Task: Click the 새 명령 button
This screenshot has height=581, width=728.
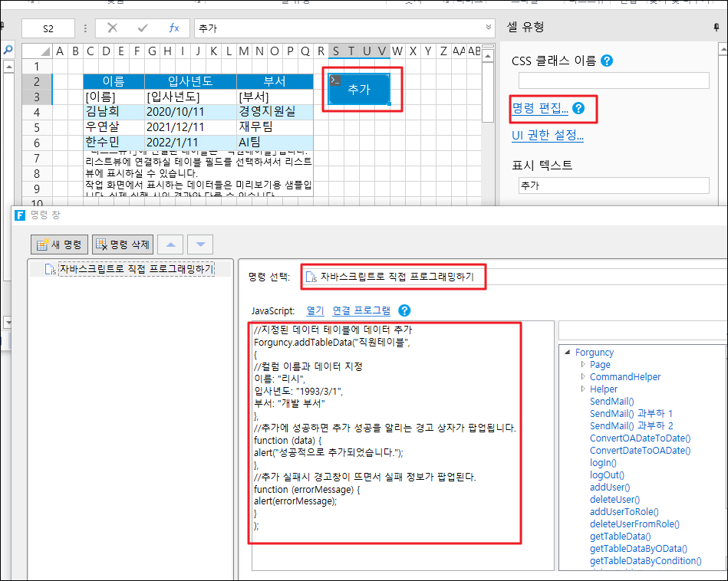Action: (60, 245)
